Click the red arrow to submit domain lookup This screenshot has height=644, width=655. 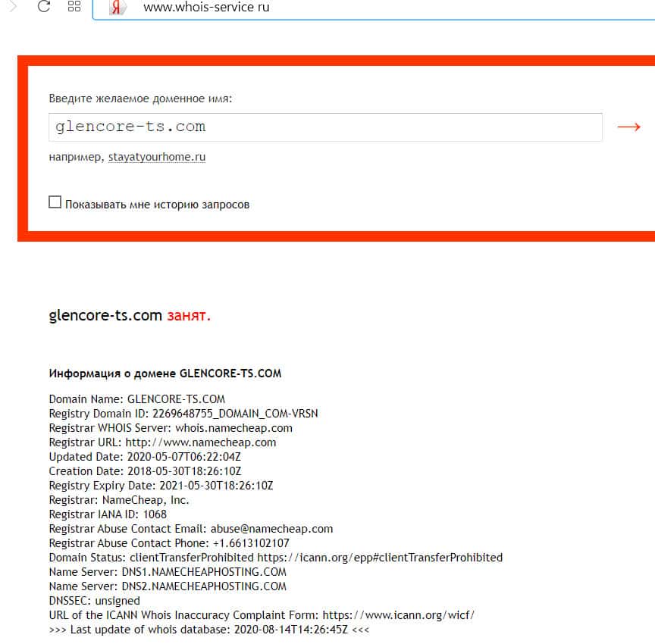628,127
